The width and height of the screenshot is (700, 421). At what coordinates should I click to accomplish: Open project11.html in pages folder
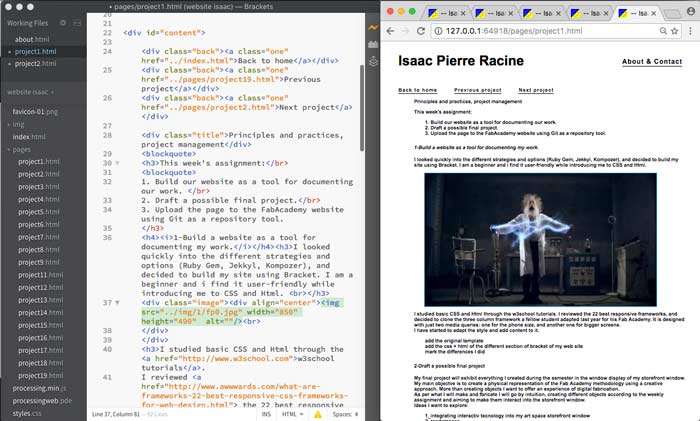tap(41, 275)
